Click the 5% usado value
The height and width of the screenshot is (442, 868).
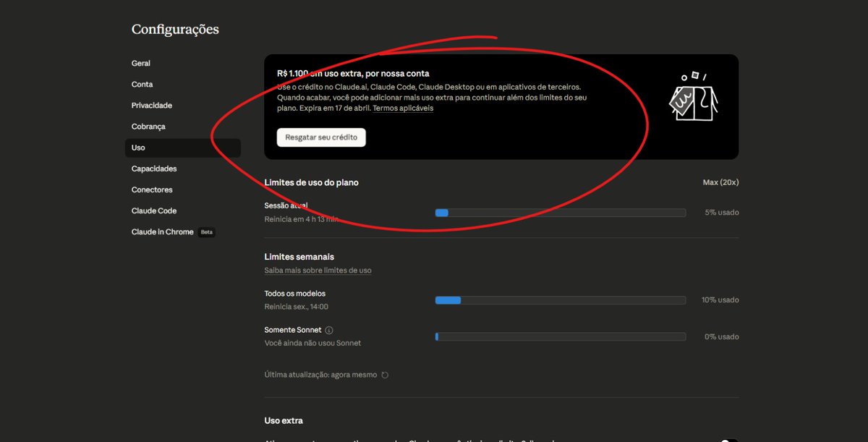click(722, 213)
